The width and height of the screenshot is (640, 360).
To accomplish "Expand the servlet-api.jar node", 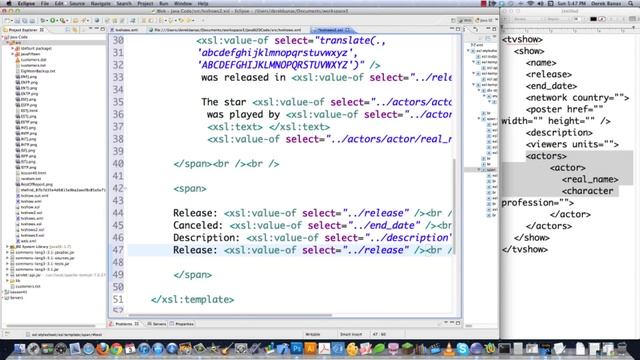I will coord(7,275).
